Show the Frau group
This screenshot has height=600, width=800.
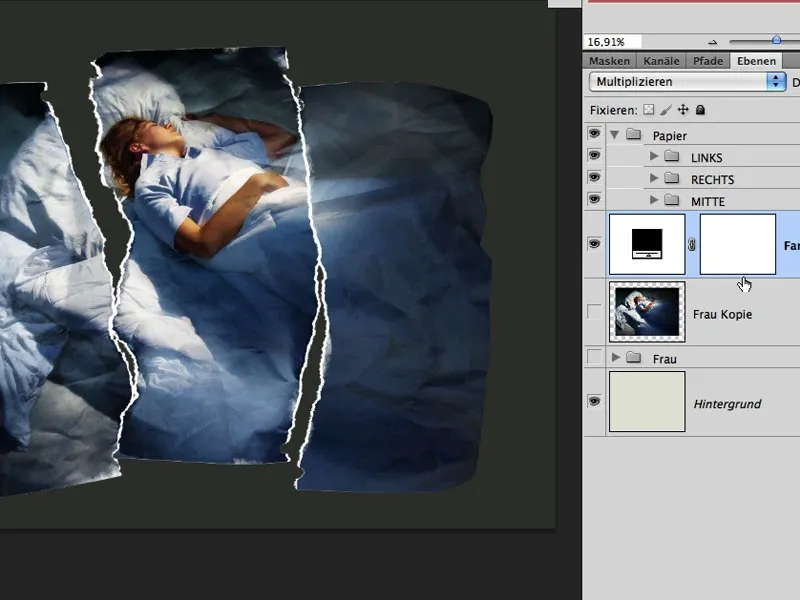pos(594,356)
